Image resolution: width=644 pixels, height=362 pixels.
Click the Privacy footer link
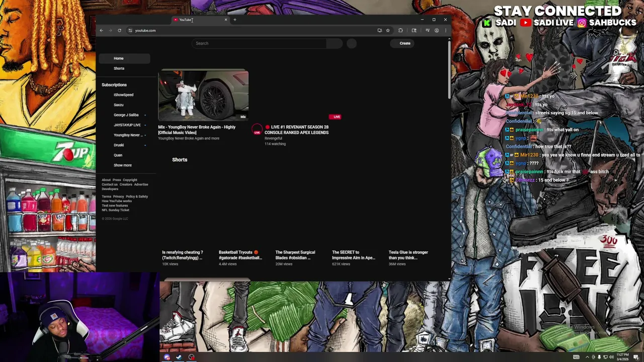point(118,197)
